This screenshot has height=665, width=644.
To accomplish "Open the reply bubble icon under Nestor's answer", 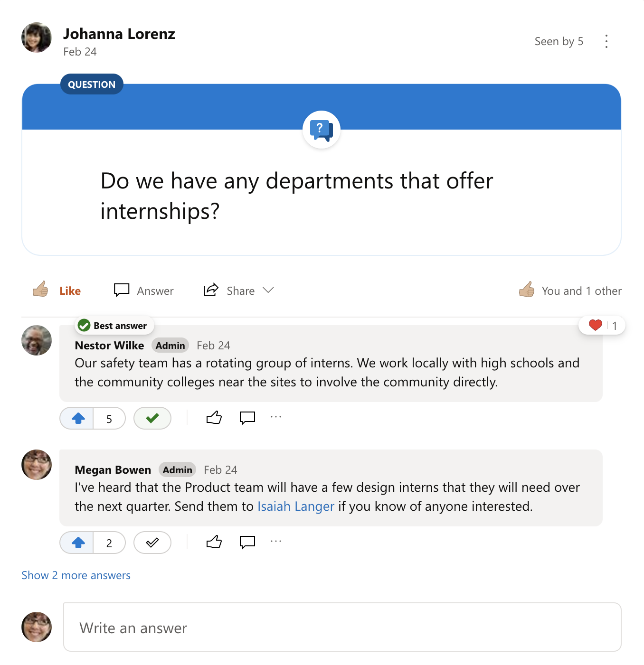I will tap(247, 418).
